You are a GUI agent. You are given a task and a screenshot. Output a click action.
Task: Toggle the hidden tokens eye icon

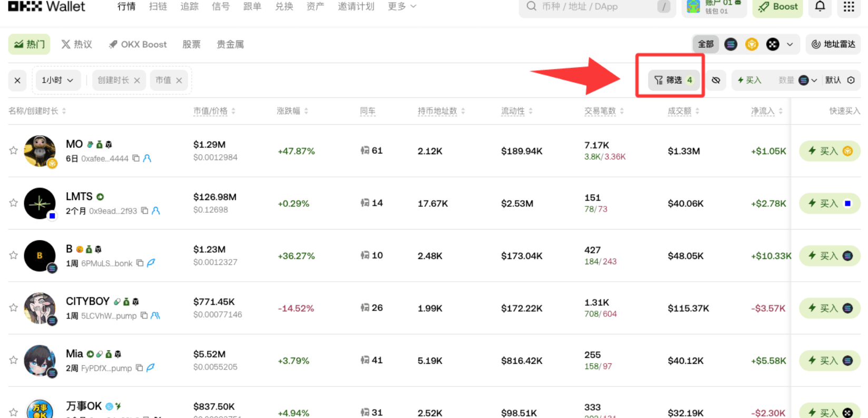716,80
